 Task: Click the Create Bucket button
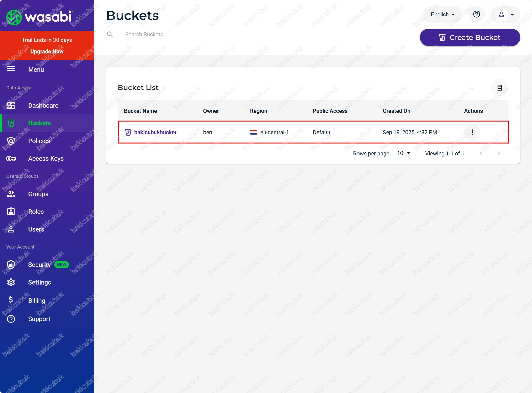coord(470,37)
